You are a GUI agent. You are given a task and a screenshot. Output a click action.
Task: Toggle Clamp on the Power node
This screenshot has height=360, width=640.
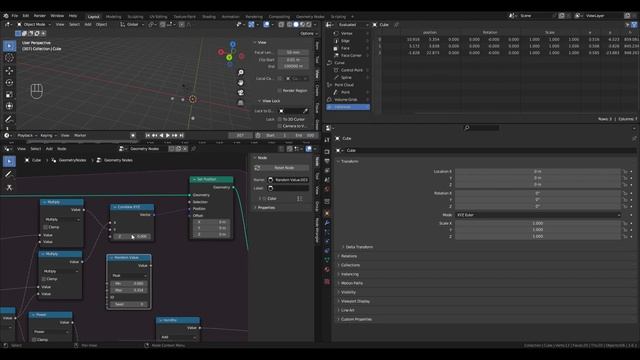click(34, 340)
